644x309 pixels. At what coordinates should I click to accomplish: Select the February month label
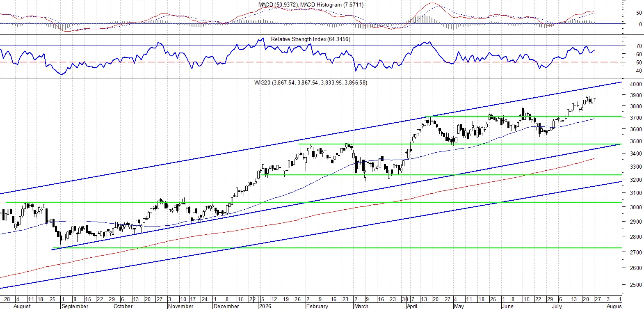(x=317, y=306)
